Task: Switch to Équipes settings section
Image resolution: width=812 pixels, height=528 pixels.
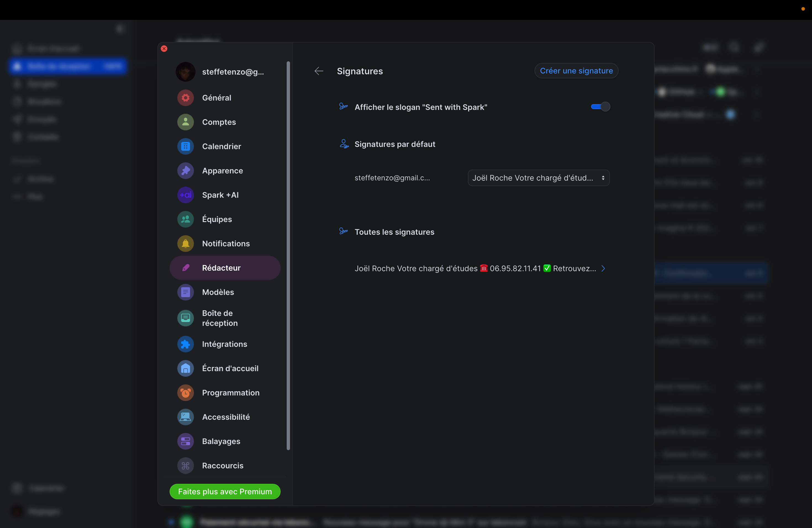Action: pyautogui.click(x=217, y=219)
